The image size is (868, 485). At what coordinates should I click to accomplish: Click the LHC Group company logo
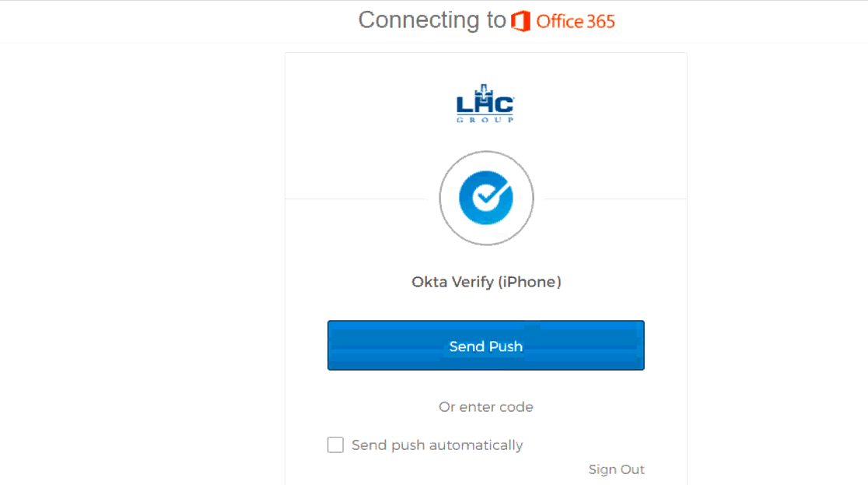[485, 102]
